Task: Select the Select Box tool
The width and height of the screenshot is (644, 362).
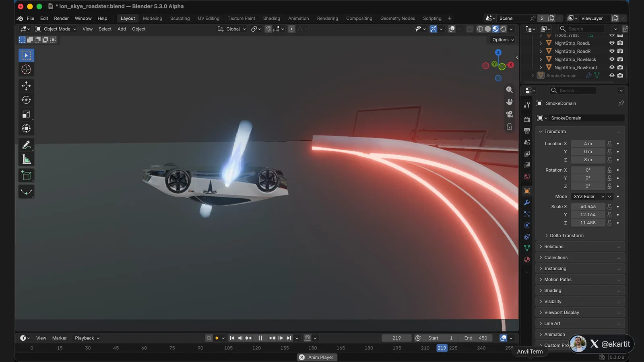Action: [x=26, y=55]
